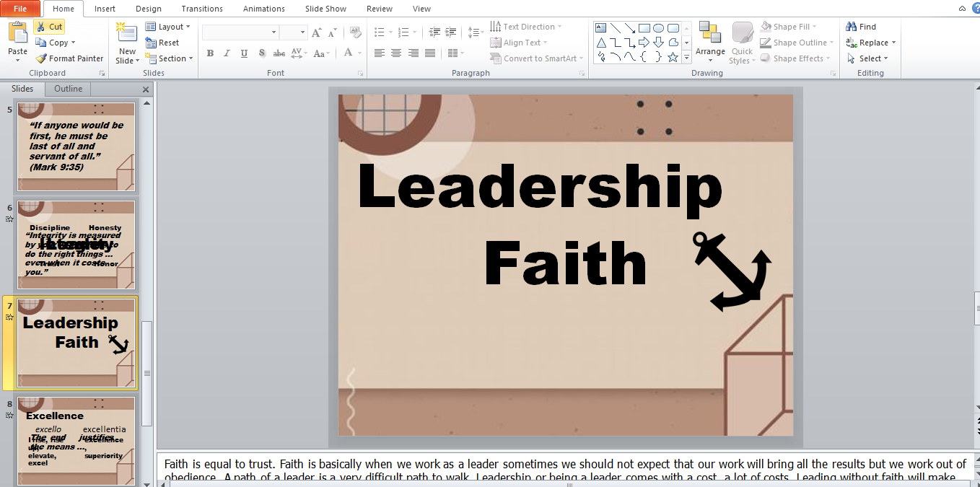Open the Select dropdown in Editing
Image resolution: width=980 pixels, height=487 pixels.
click(x=867, y=58)
